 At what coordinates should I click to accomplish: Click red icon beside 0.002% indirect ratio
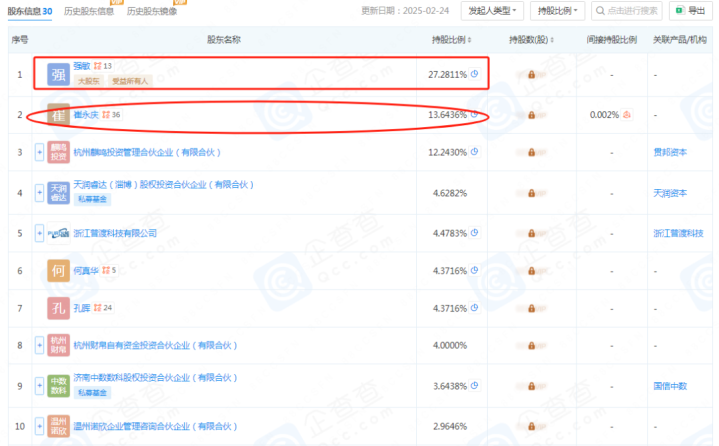(x=627, y=115)
